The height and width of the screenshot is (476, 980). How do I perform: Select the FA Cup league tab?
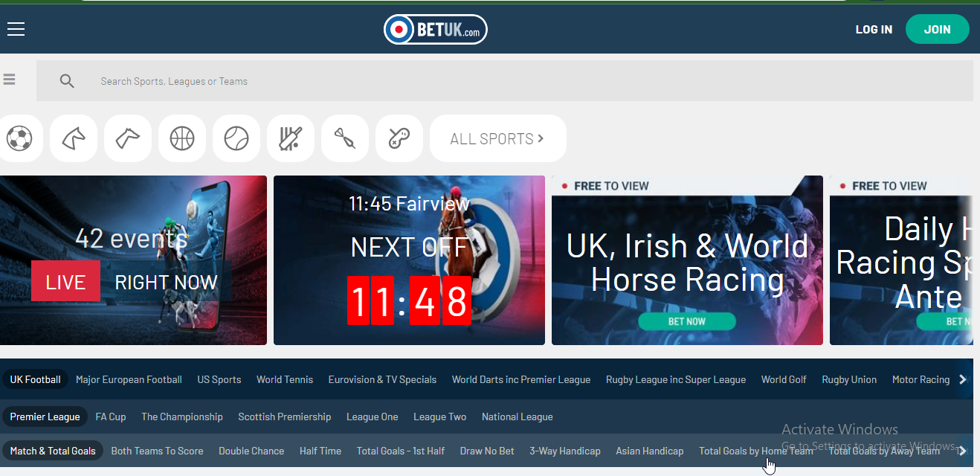(x=111, y=416)
